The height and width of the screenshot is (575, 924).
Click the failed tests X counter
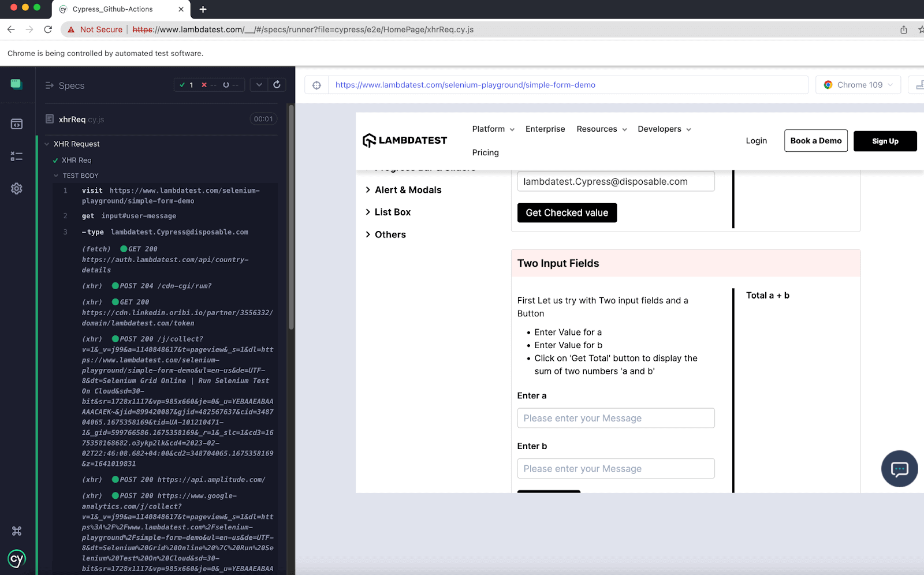(208, 85)
